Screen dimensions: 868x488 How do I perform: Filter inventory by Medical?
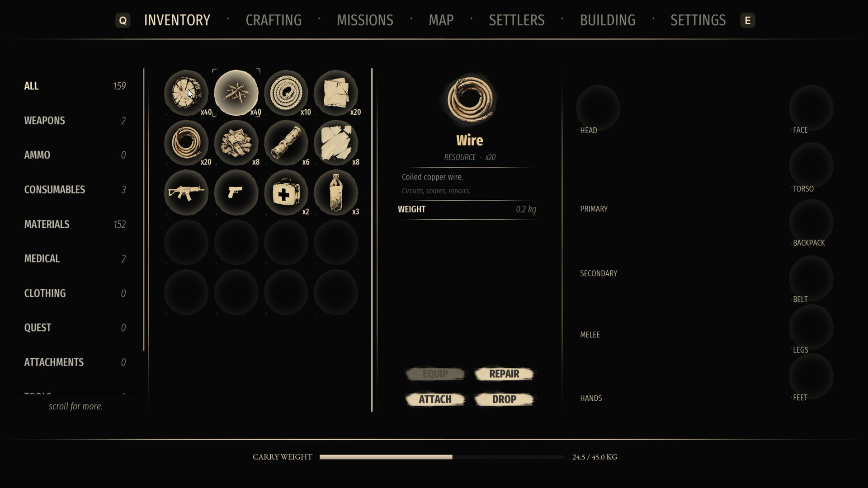(x=75, y=258)
